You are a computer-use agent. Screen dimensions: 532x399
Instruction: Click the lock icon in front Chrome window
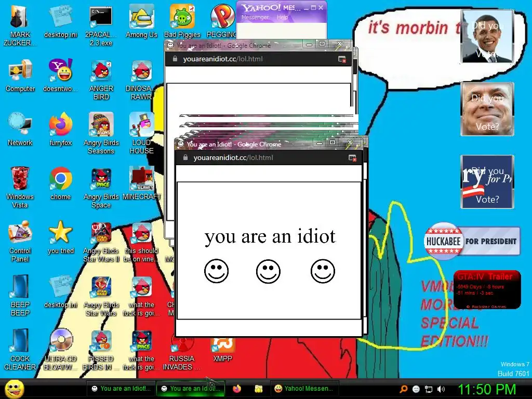185,157
